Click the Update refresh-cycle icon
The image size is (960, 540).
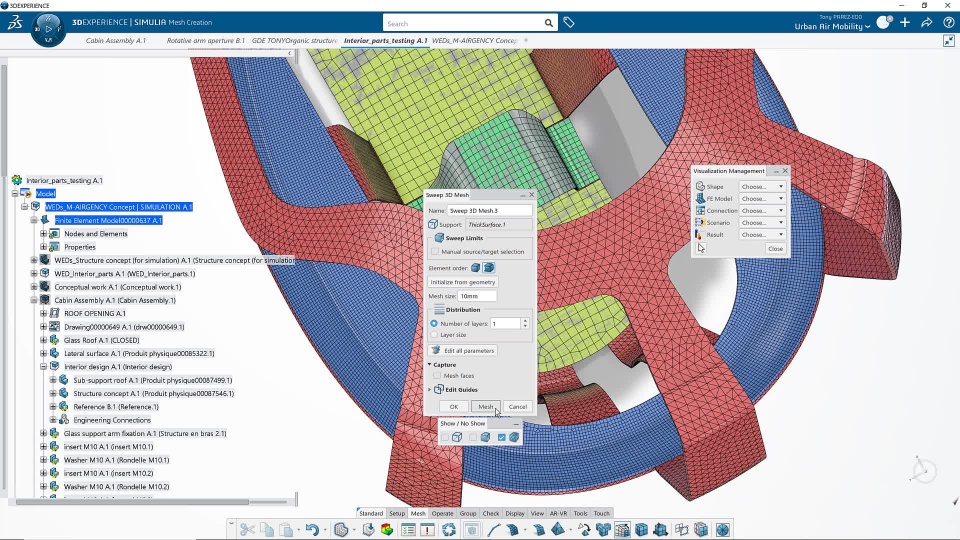(x=449, y=530)
